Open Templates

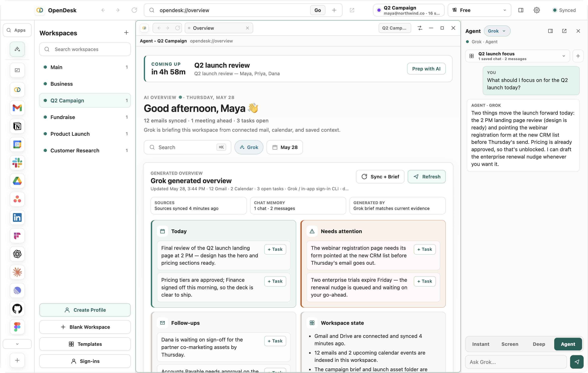point(85,344)
